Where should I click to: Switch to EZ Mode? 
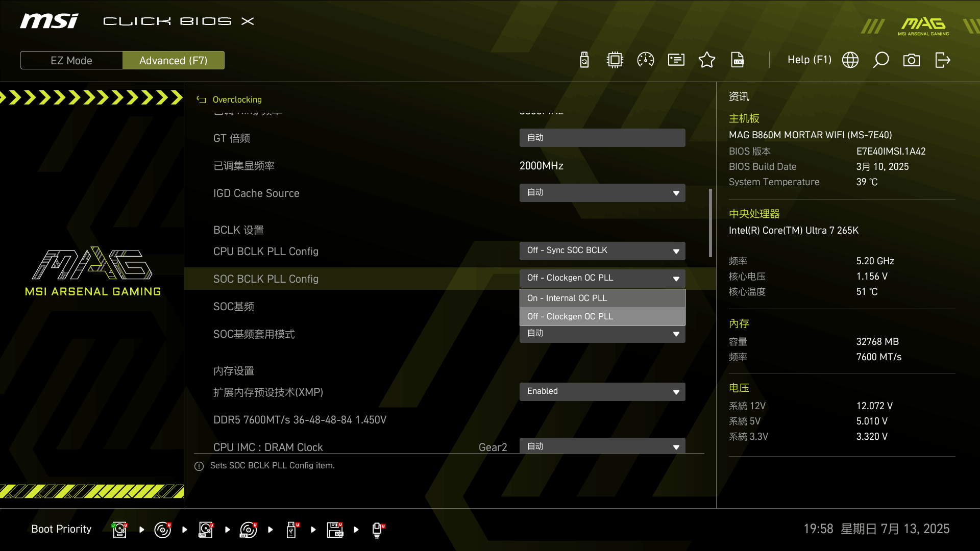[x=71, y=60]
